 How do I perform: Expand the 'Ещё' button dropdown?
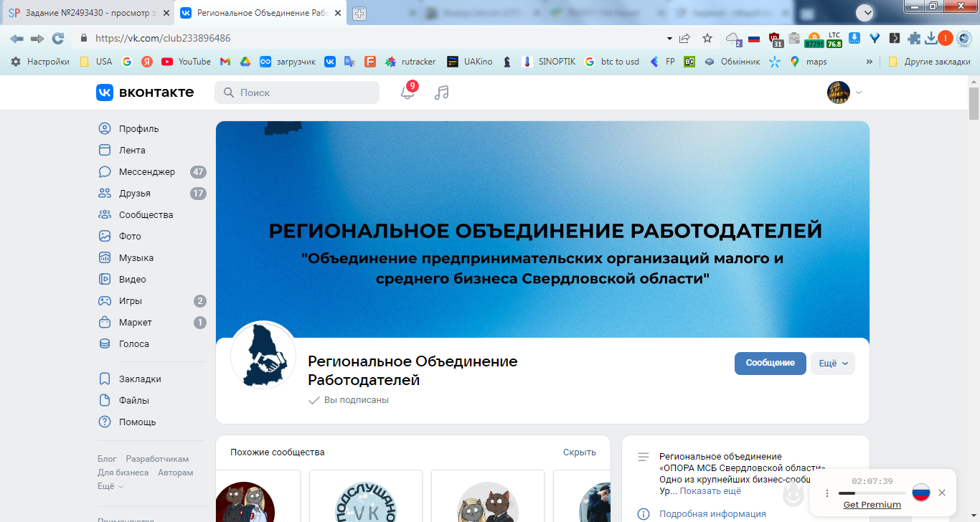[833, 364]
